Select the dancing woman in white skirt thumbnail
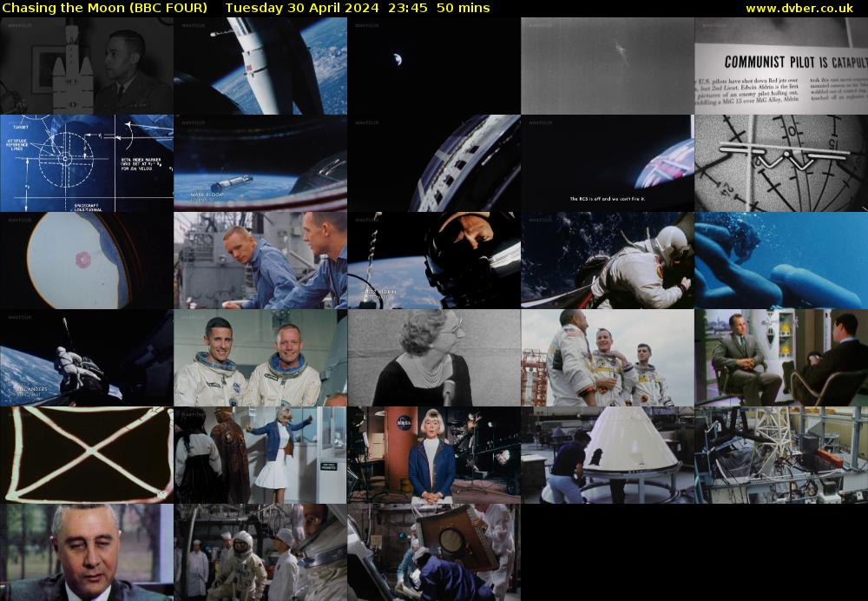868x601 pixels. 260,455
